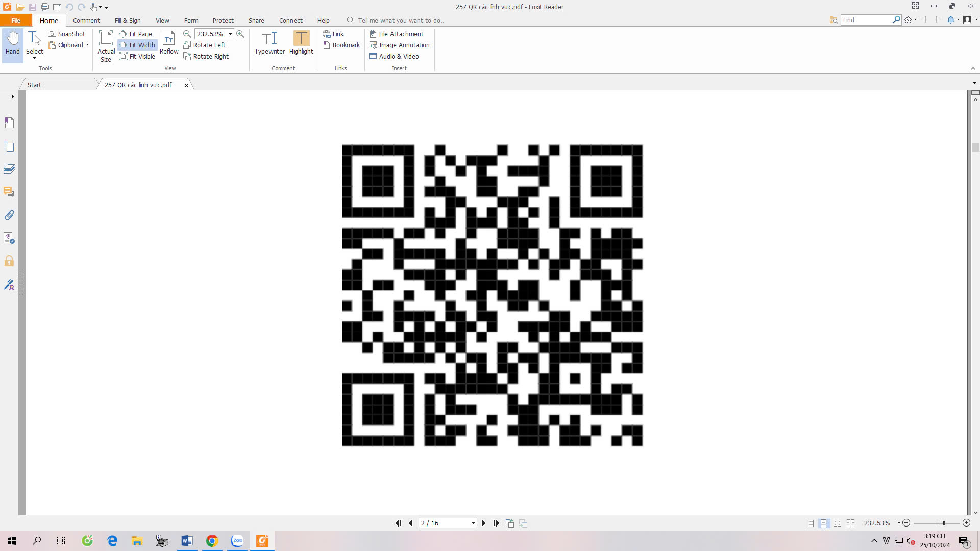The width and height of the screenshot is (980, 551).
Task: Open the Attachments side panel
Action: click(9, 215)
